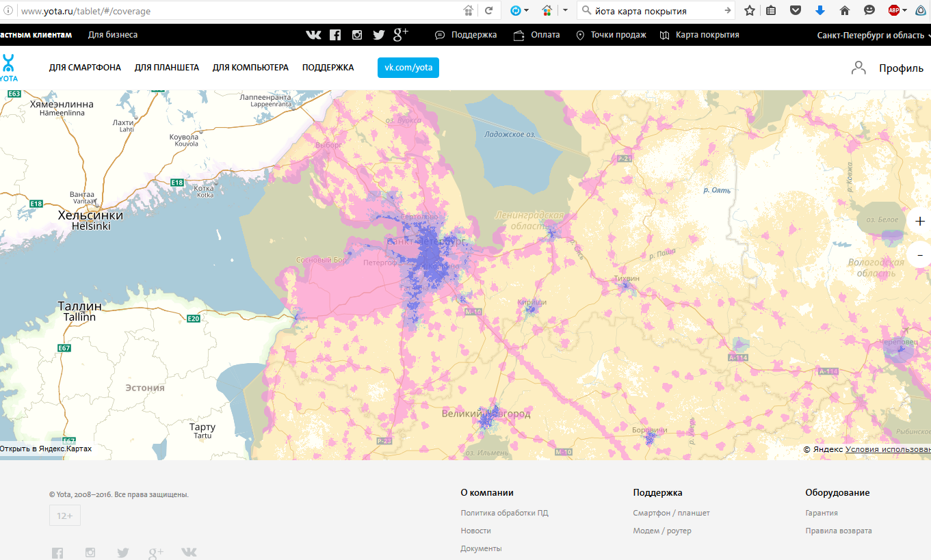This screenshot has width=931, height=560.
Task: Open the Adblock Plus dropdown arrow
Action: click(904, 11)
